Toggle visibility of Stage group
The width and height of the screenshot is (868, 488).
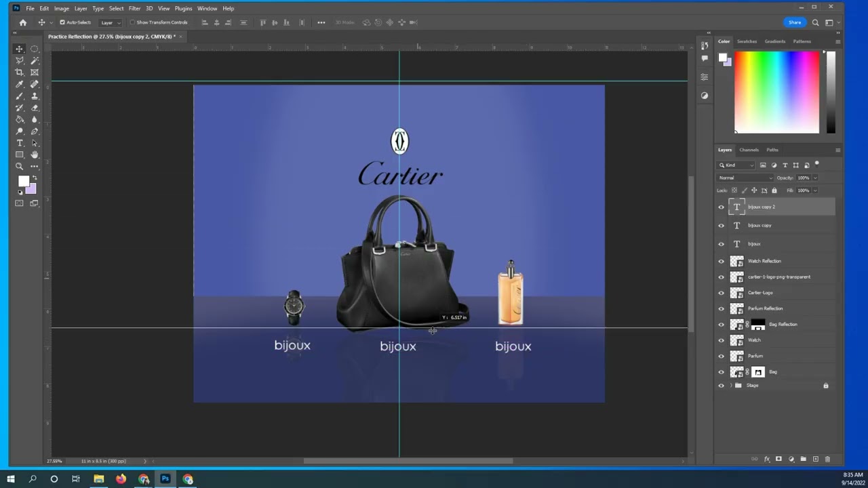722,386
